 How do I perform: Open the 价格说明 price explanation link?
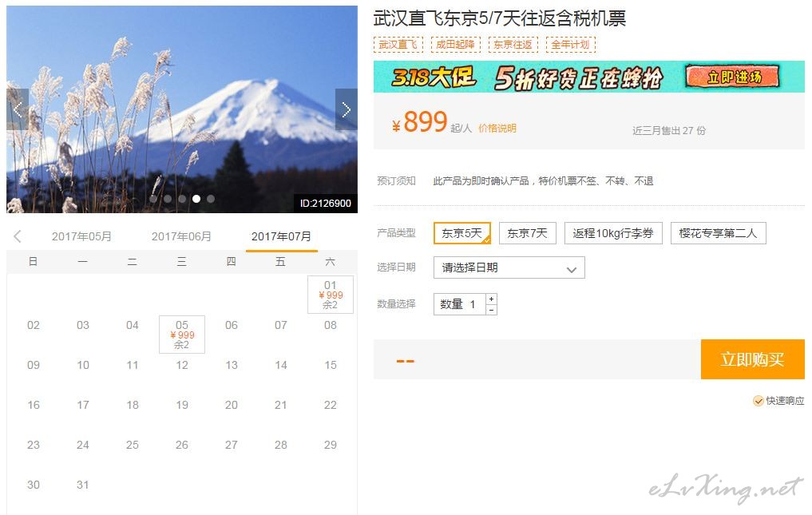tap(497, 129)
